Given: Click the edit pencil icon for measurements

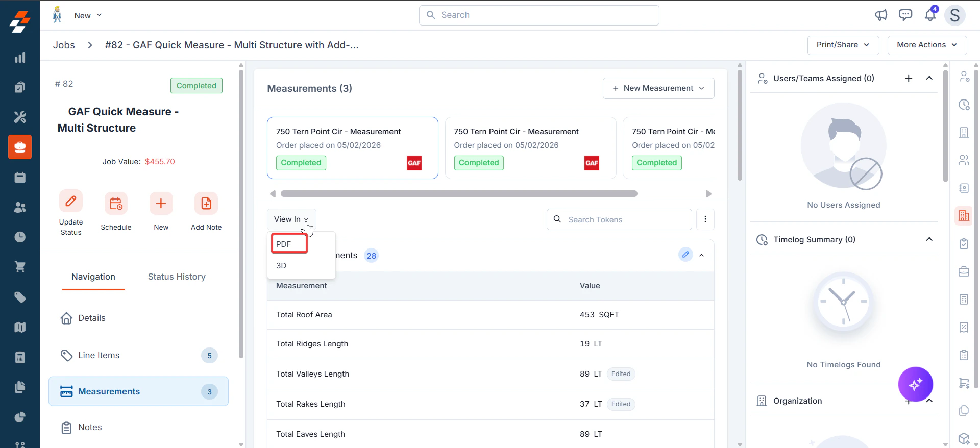Looking at the screenshot, I should 685,254.
